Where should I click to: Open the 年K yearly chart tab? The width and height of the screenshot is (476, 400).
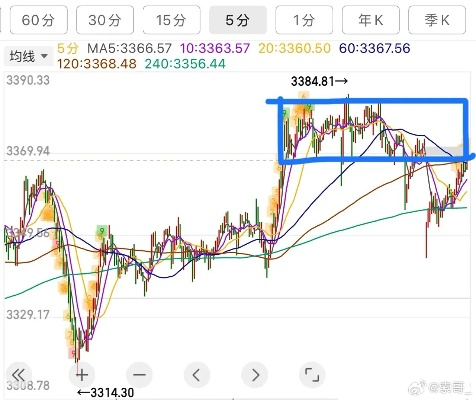pyautogui.click(x=371, y=20)
